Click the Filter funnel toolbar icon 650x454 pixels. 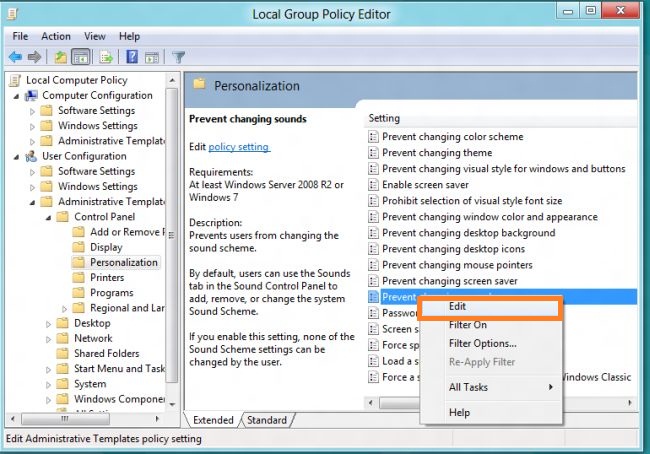(178, 57)
